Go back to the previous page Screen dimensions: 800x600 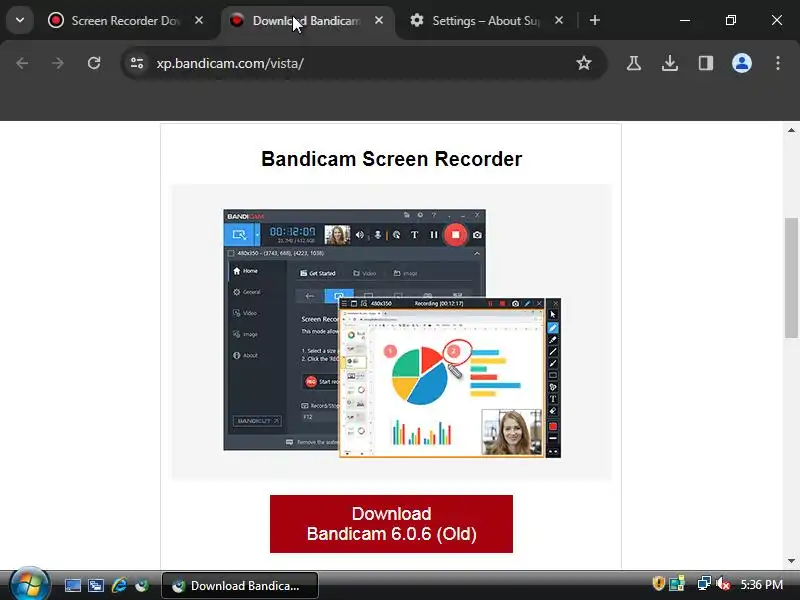coord(22,63)
